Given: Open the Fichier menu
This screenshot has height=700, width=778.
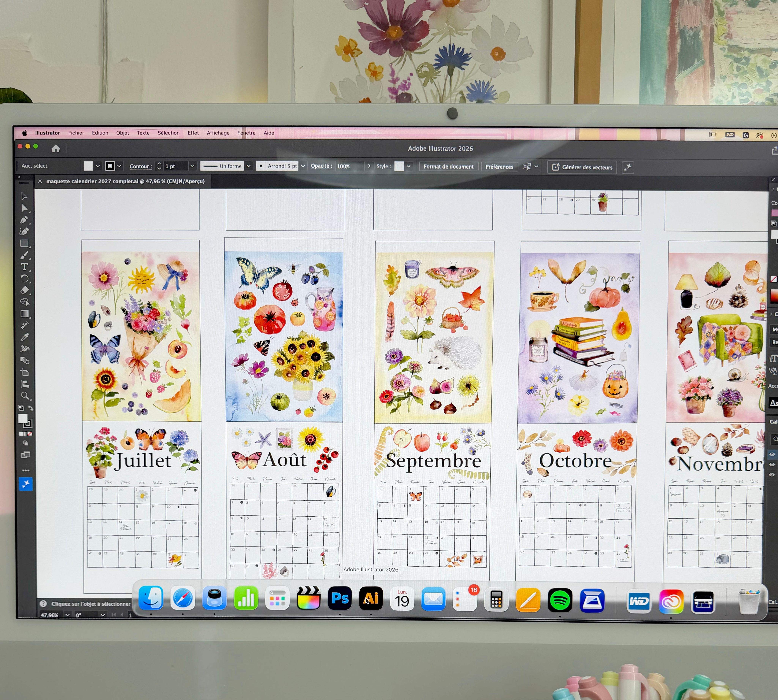Looking at the screenshot, I should coord(76,133).
